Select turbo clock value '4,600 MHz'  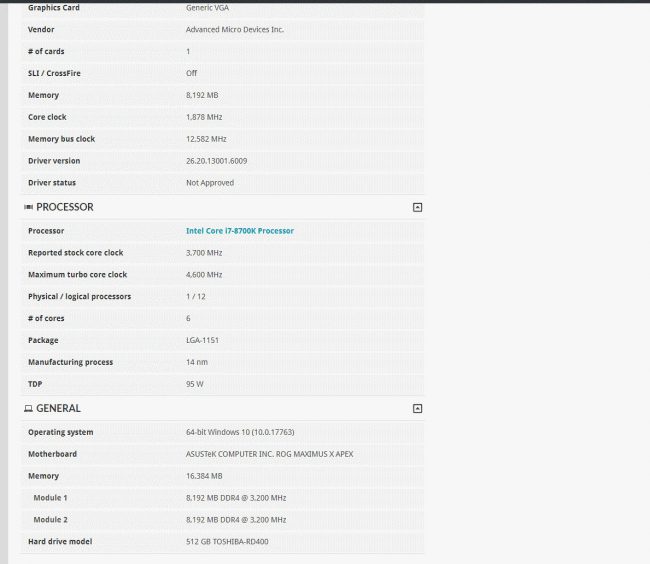tap(204, 275)
